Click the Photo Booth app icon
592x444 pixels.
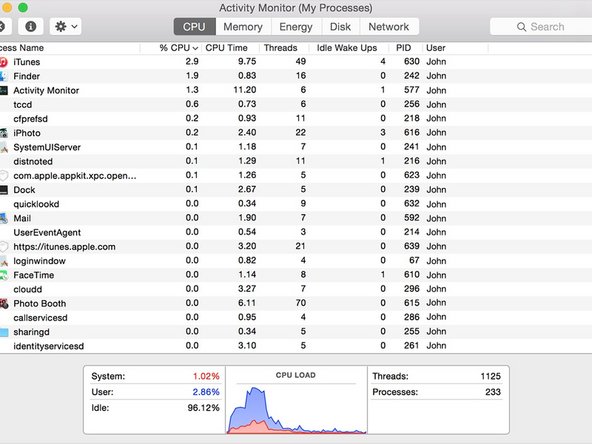pos(4,304)
